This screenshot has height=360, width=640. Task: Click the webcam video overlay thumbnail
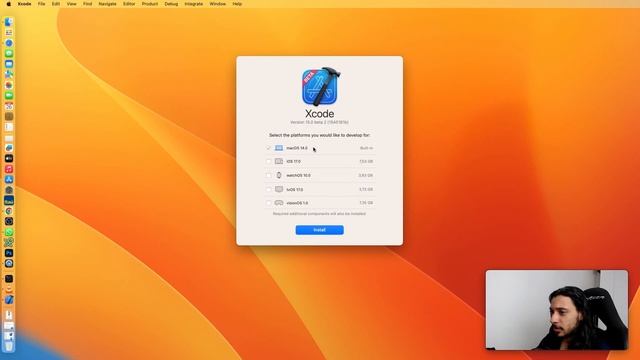[x=557, y=310]
